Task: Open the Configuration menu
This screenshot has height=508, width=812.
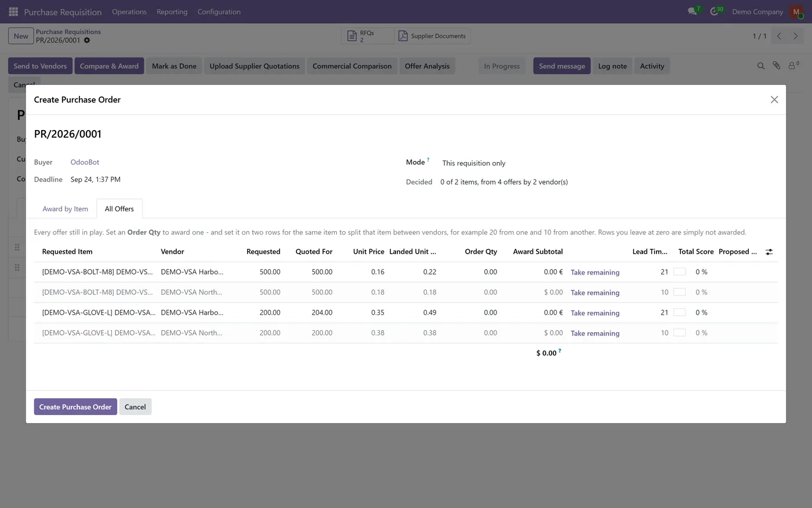Action: coord(219,12)
